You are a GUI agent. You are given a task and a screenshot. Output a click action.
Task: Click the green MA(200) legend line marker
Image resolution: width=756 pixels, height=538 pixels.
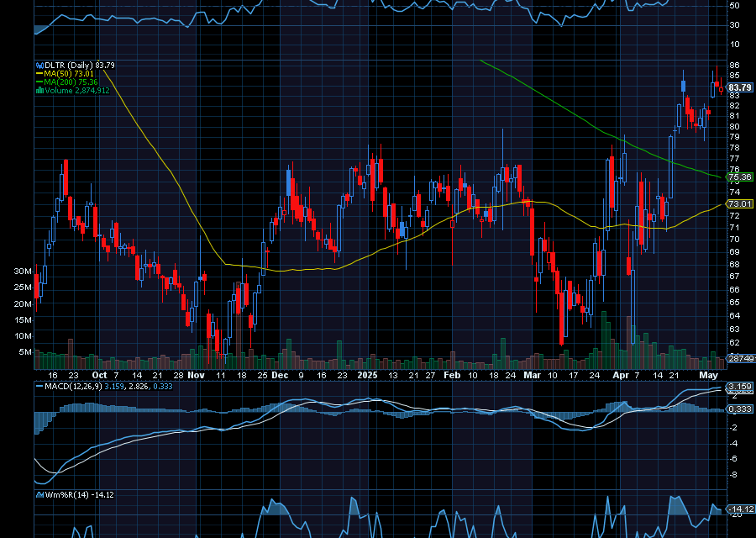tap(38, 82)
